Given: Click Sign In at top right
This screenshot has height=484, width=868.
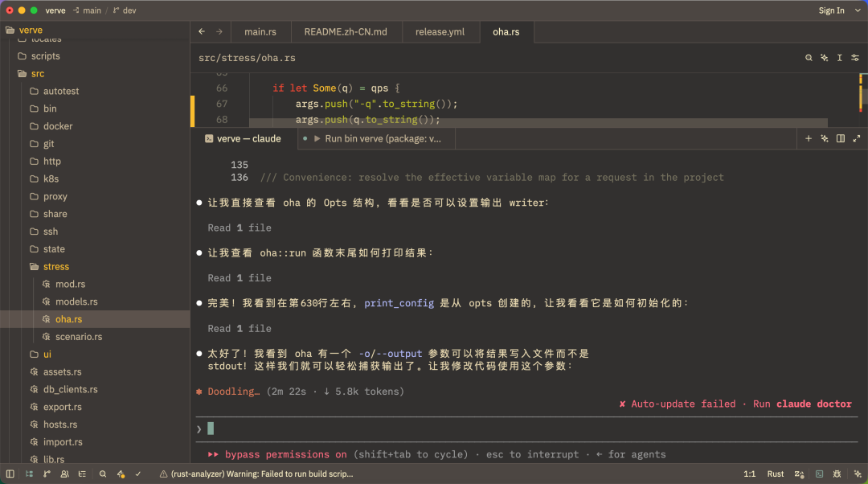Looking at the screenshot, I should 832,10.
